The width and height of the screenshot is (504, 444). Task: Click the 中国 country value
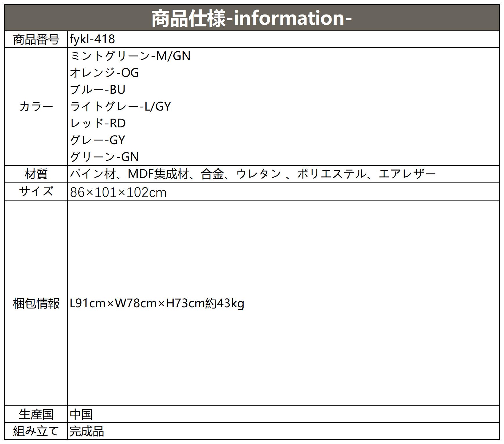pyautogui.click(x=81, y=414)
